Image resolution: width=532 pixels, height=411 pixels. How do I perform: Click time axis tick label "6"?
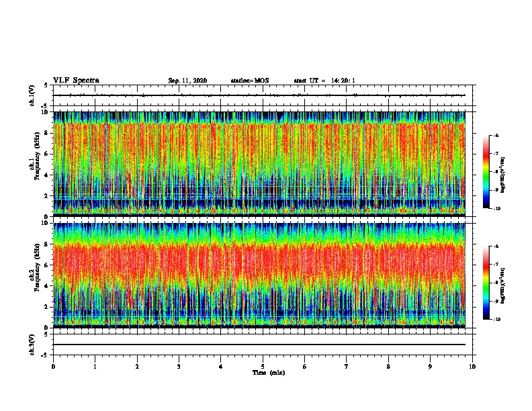coord(305,367)
